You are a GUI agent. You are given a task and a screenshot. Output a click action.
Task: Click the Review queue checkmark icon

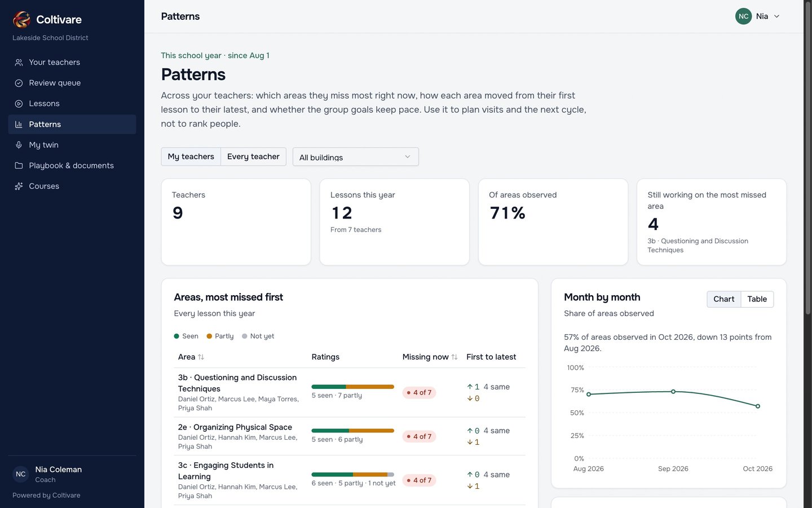point(19,83)
